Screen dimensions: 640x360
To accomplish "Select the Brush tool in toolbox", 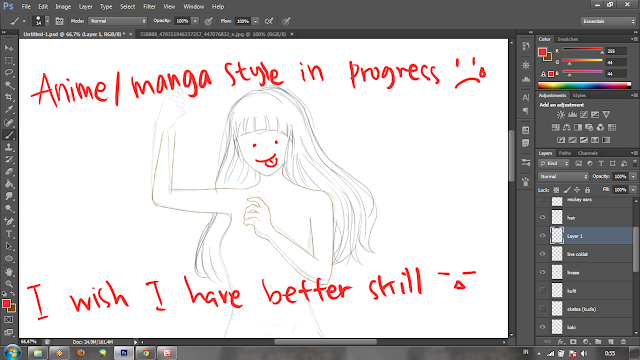I will click(9, 135).
